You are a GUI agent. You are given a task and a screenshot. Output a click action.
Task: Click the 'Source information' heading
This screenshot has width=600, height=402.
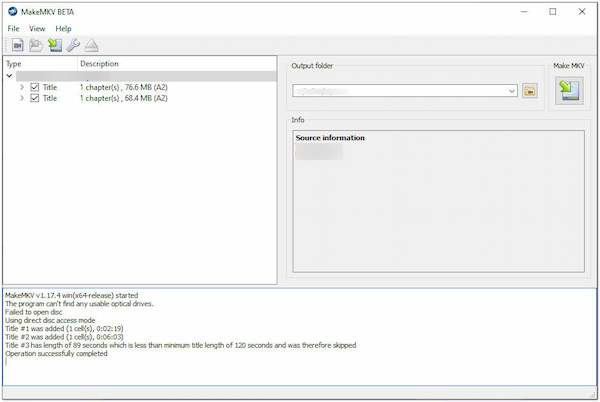coord(330,138)
